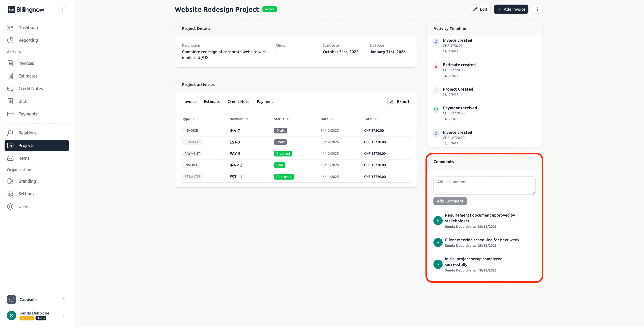
Task: Open the Invoices section from sidebar
Action: click(26, 63)
